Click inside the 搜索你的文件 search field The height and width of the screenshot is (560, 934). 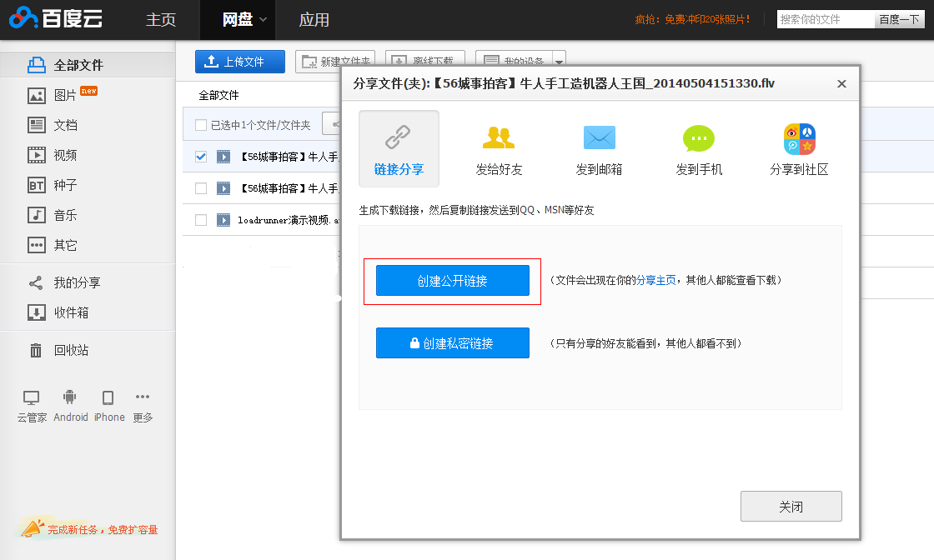pos(825,19)
